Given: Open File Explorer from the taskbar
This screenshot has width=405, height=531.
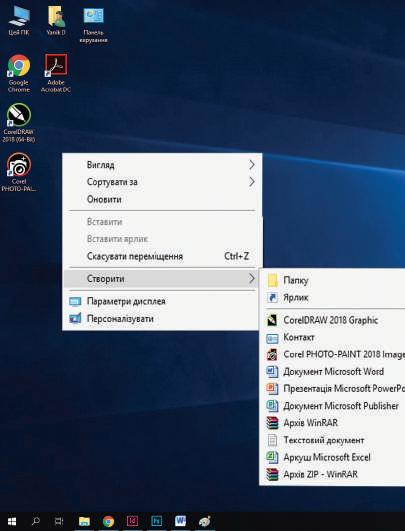Looking at the screenshot, I should (84, 521).
